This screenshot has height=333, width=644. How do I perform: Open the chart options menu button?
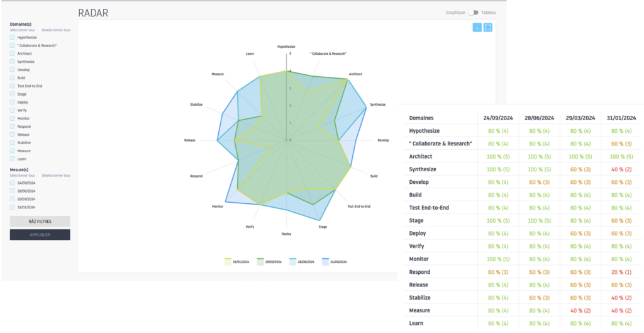point(477,27)
